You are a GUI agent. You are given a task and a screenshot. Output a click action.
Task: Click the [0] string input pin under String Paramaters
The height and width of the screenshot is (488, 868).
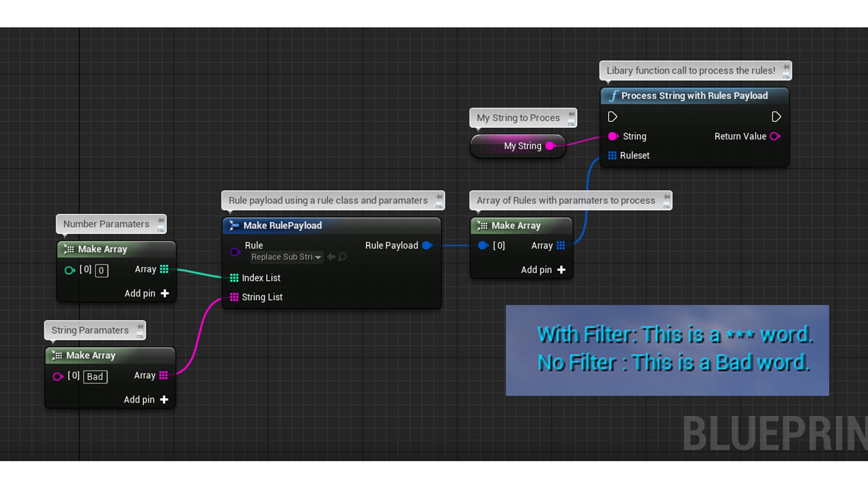pos(58,376)
